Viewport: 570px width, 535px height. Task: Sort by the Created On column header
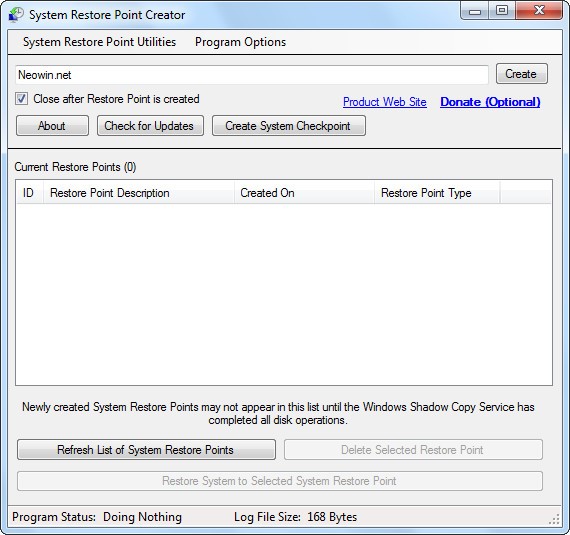pos(304,193)
